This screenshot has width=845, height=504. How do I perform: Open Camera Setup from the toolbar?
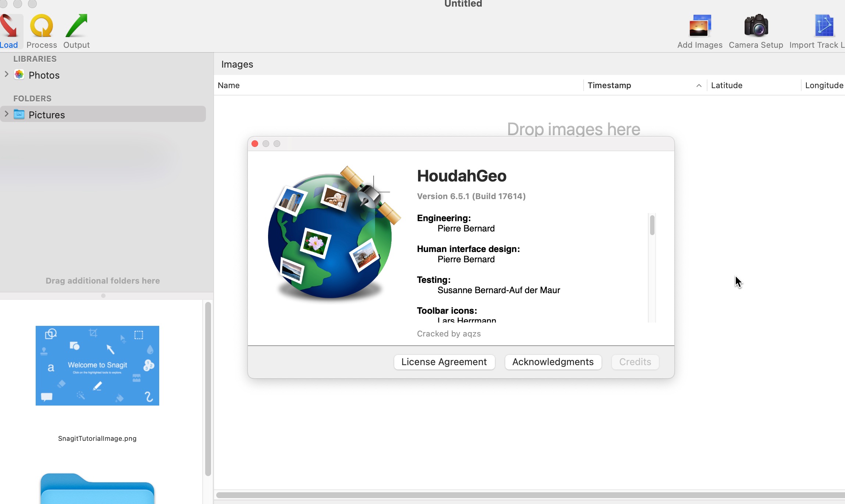(x=756, y=32)
